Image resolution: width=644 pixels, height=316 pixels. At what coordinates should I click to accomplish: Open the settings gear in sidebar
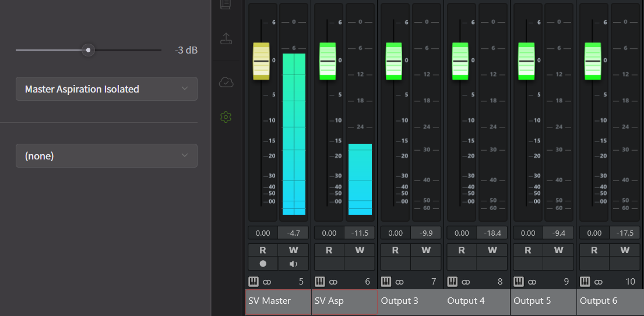point(226,117)
